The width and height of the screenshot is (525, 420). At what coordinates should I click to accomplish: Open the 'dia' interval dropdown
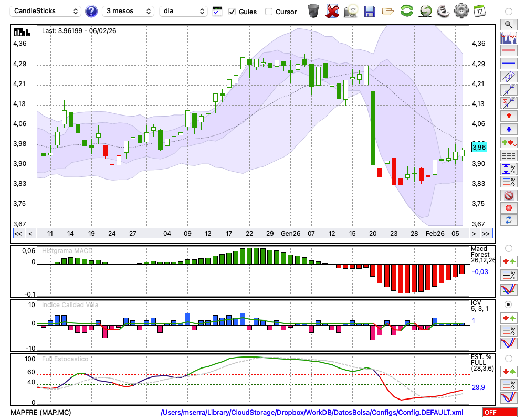183,11
